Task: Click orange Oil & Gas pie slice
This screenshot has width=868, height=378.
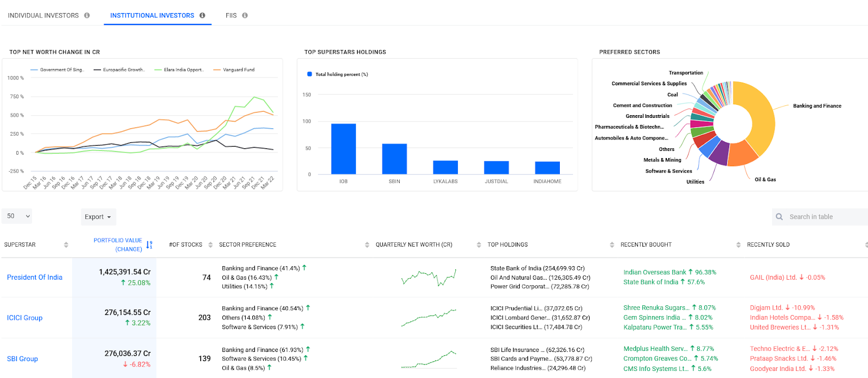Action: click(741, 154)
